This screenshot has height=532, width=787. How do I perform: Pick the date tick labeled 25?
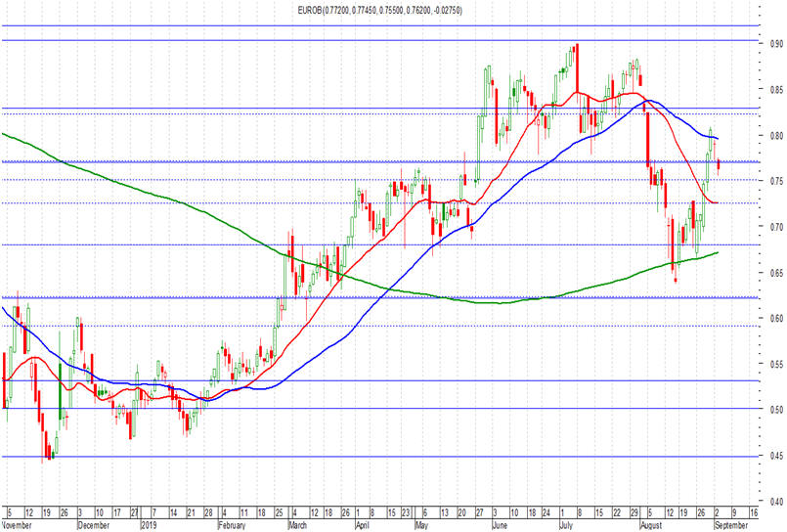[279, 512]
